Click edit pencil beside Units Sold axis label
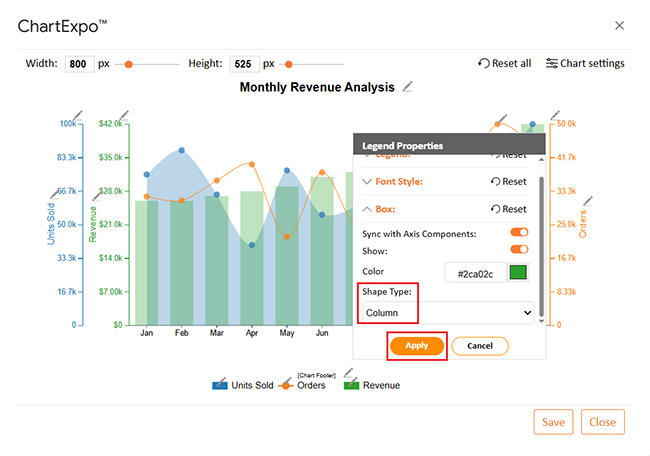 pos(54,195)
